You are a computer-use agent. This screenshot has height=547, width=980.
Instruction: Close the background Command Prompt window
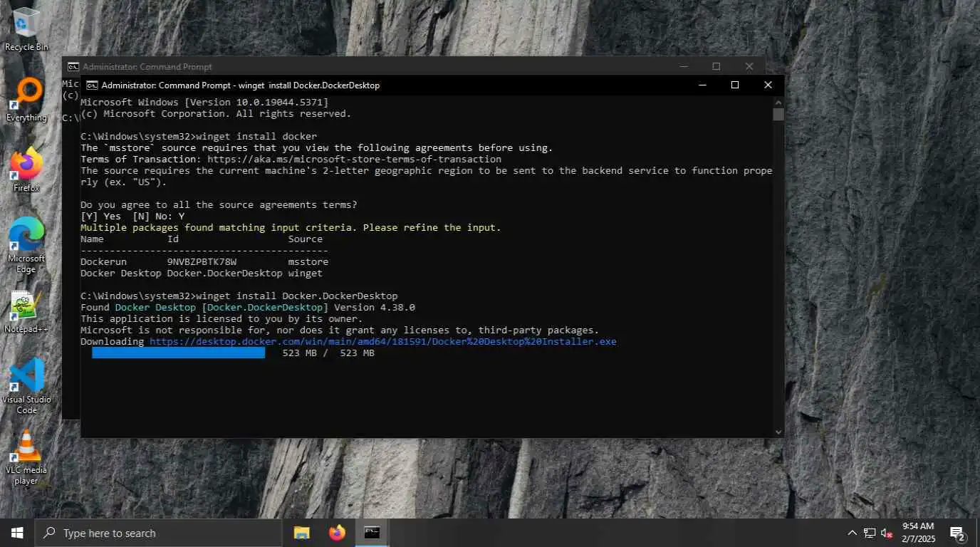pyautogui.click(x=749, y=66)
